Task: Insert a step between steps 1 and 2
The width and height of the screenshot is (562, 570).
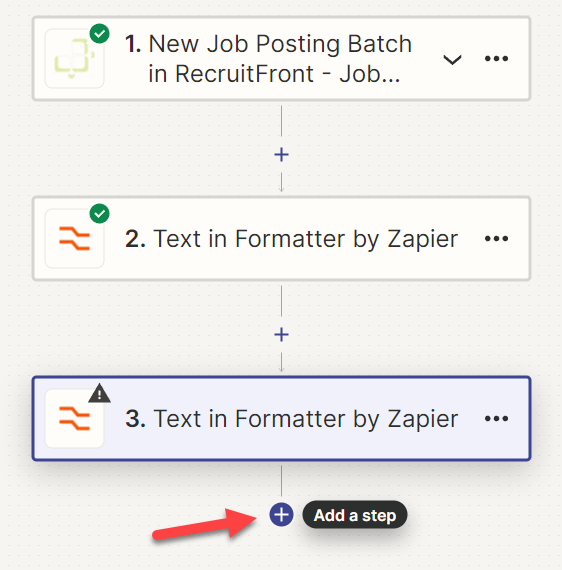Action: [x=281, y=155]
